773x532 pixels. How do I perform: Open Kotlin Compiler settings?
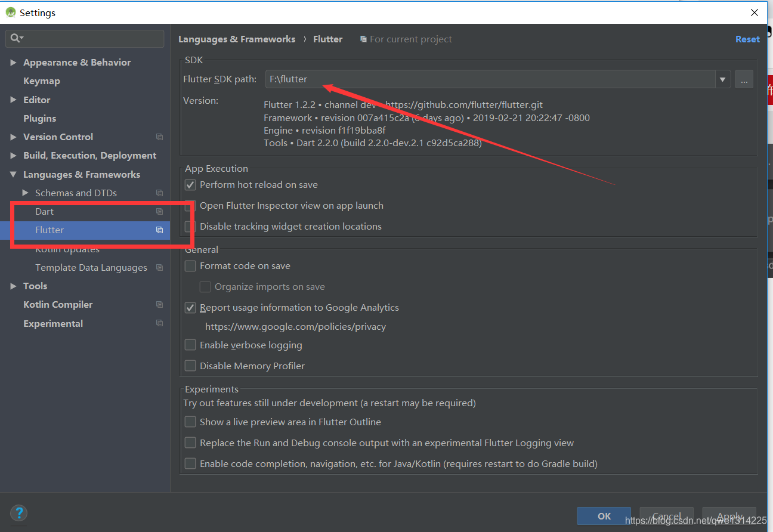tap(58, 305)
